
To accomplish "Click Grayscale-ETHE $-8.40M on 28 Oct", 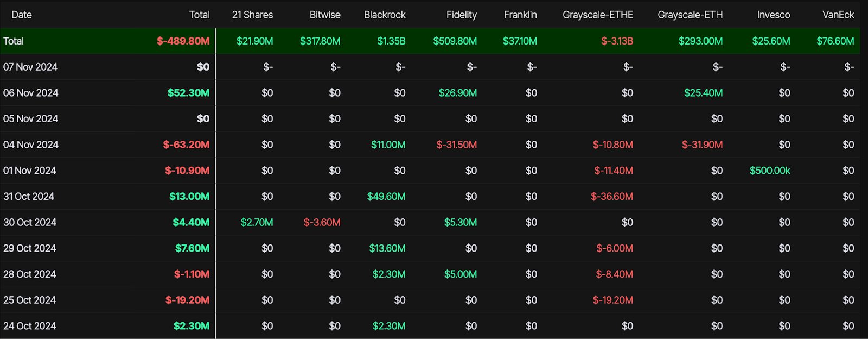I will [x=615, y=274].
